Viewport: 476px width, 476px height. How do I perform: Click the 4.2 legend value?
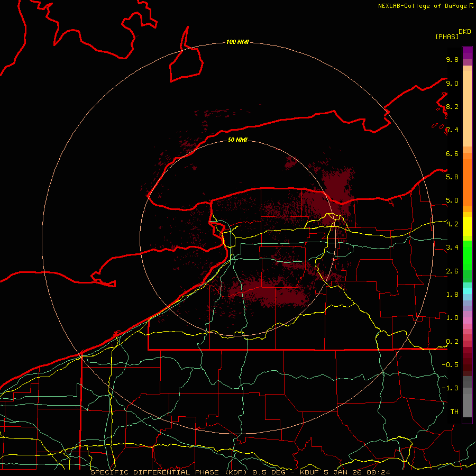click(x=452, y=224)
